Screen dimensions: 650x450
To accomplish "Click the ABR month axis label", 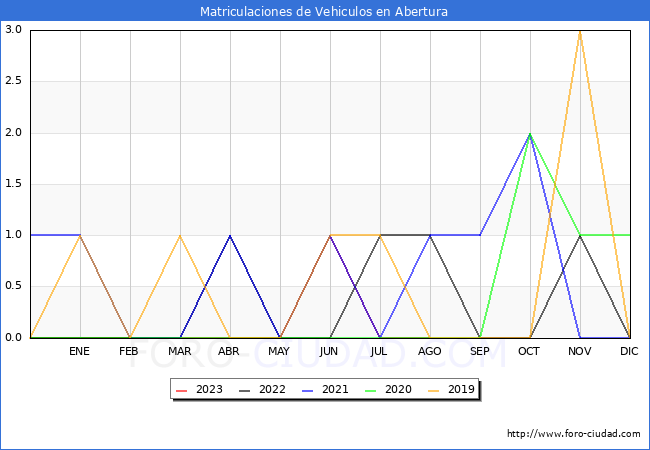I will pyautogui.click(x=229, y=351).
